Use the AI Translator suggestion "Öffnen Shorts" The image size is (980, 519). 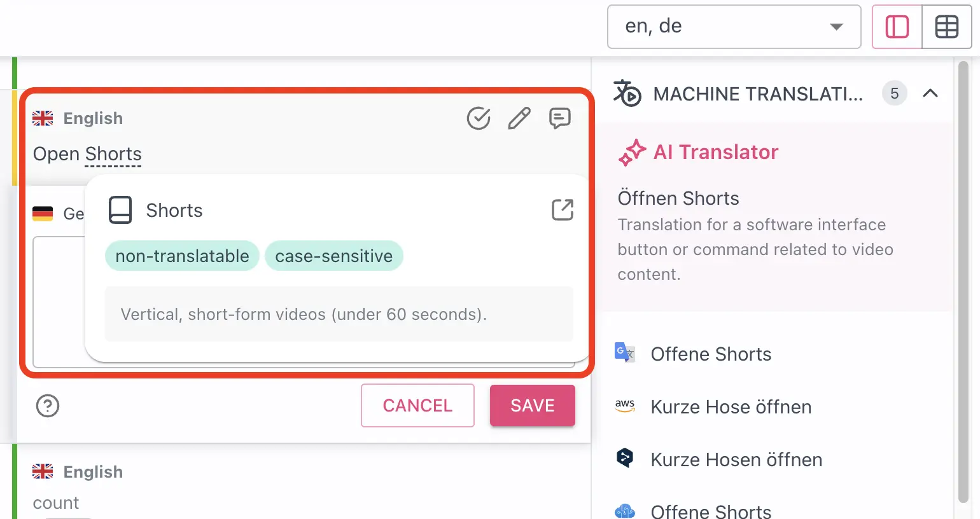(678, 198)
